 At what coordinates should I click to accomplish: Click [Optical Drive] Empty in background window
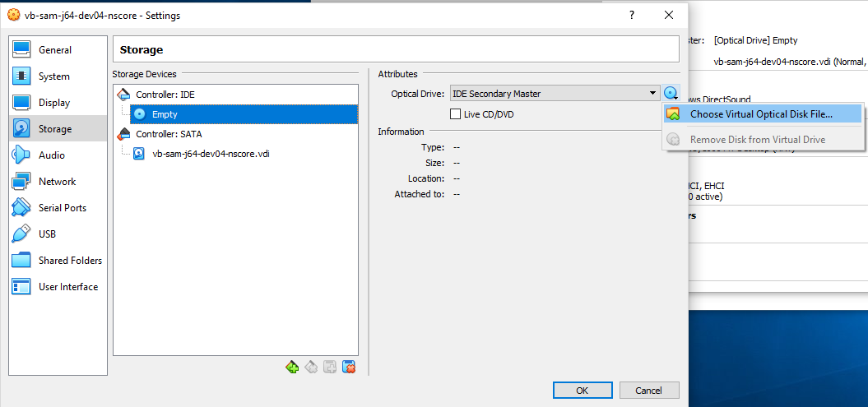(x=755, y=40)
